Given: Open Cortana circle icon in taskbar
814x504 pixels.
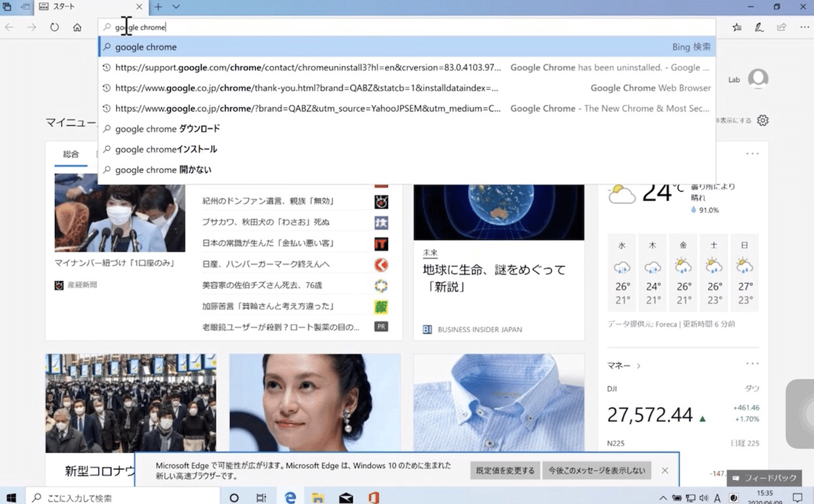Looking at the screenshot, I should [x=234, y=497].
